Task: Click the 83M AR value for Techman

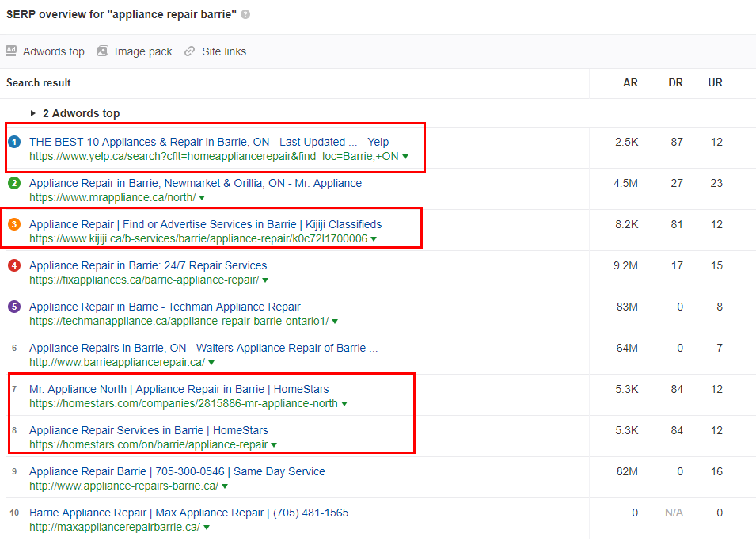Action: (x=627, y=307)
